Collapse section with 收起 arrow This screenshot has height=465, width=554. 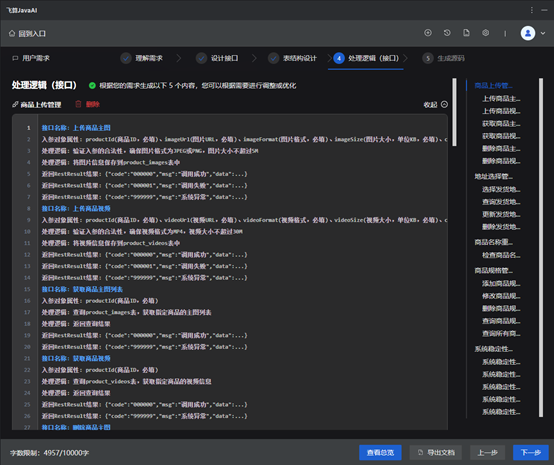(444, 104)
